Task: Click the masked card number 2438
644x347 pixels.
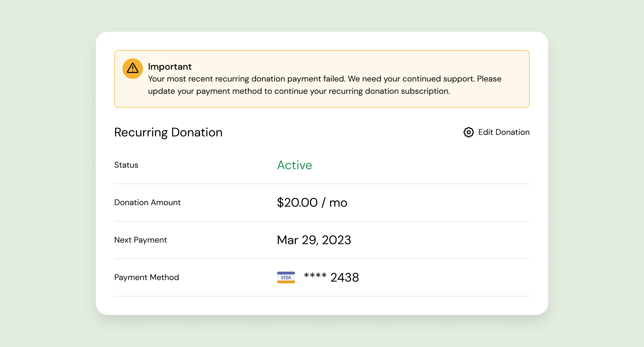Action: coord(344,278)
